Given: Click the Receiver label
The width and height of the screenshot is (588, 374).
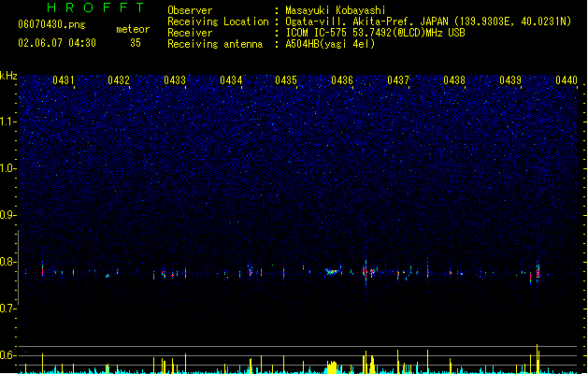Looking at the screenshot, I should coord(190,33).
